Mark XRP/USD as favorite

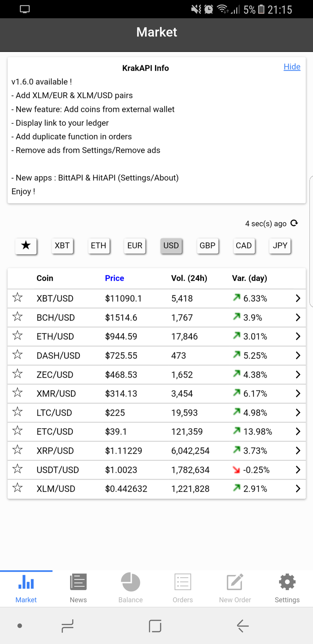click(x=17, y=450)
